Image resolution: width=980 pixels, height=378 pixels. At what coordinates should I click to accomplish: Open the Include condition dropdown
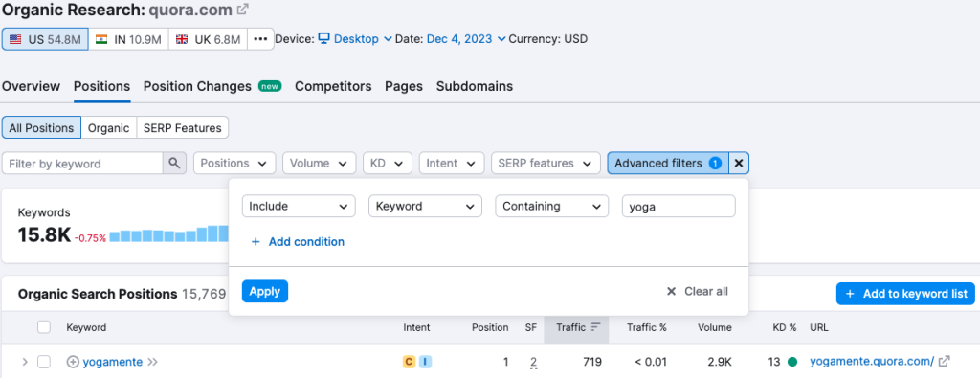pos(299,206)
